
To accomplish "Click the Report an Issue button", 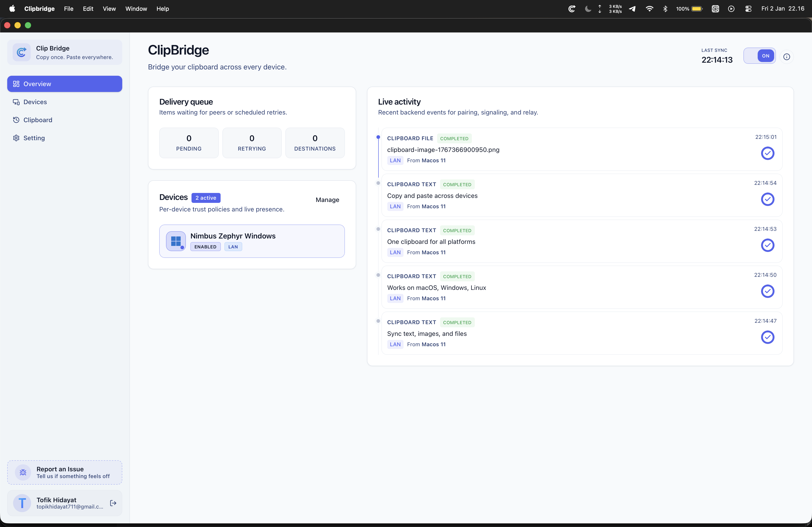I will click(64, 472).
